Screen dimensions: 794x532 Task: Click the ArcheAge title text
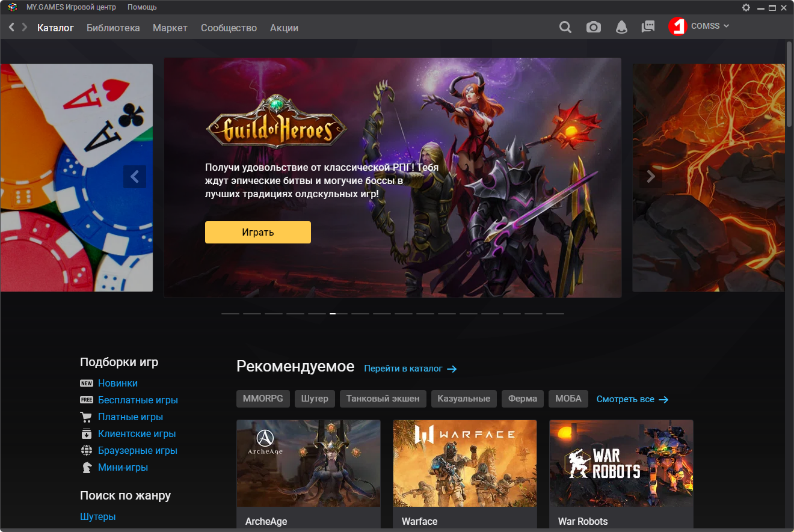tap(266, 521)
